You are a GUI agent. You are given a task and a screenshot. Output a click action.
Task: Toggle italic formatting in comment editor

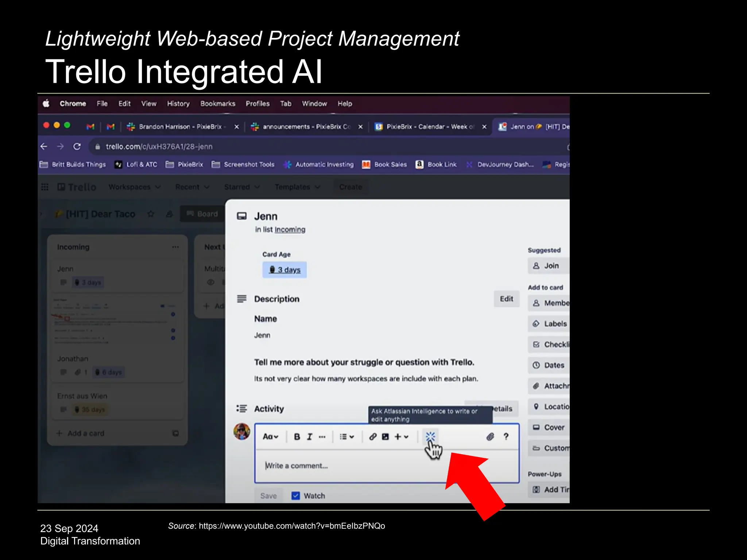[309, 437]
